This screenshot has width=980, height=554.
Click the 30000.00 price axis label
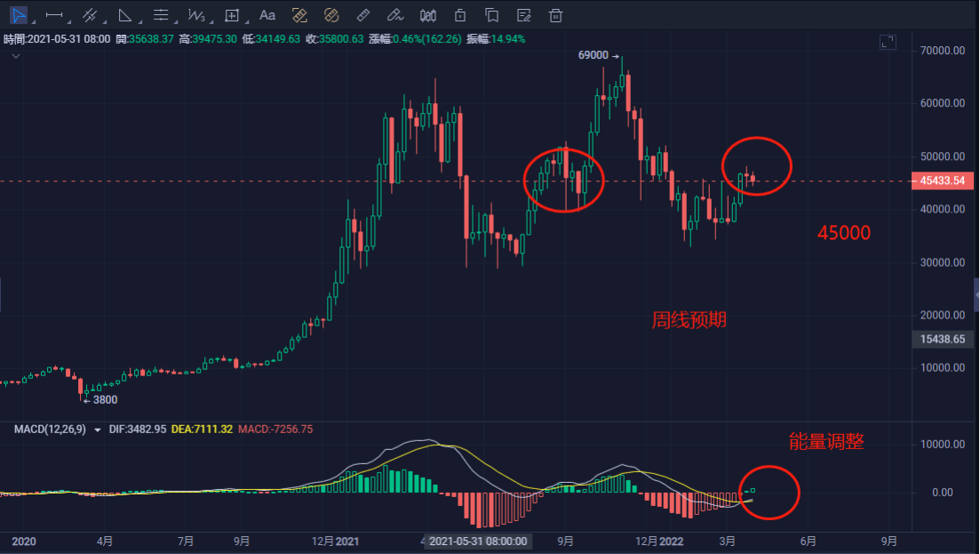click(943, 262)
